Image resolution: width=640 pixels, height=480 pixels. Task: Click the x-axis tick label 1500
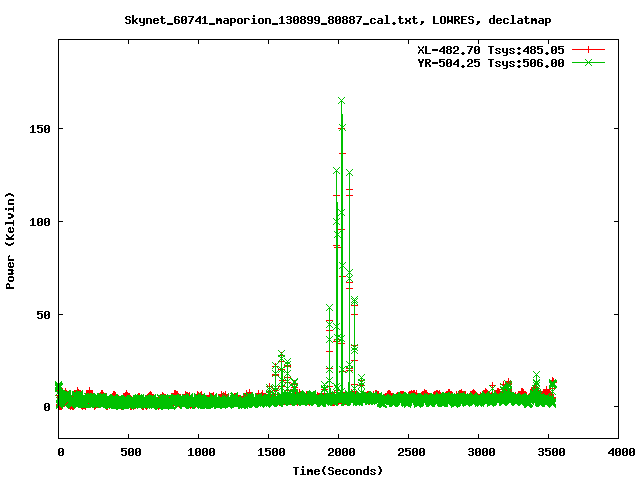coord(271,452)
